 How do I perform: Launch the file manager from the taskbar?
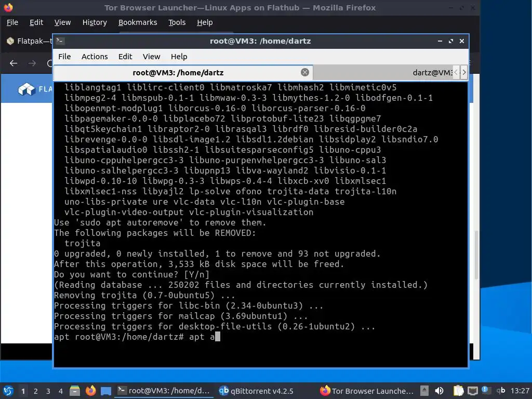[75, 391]
